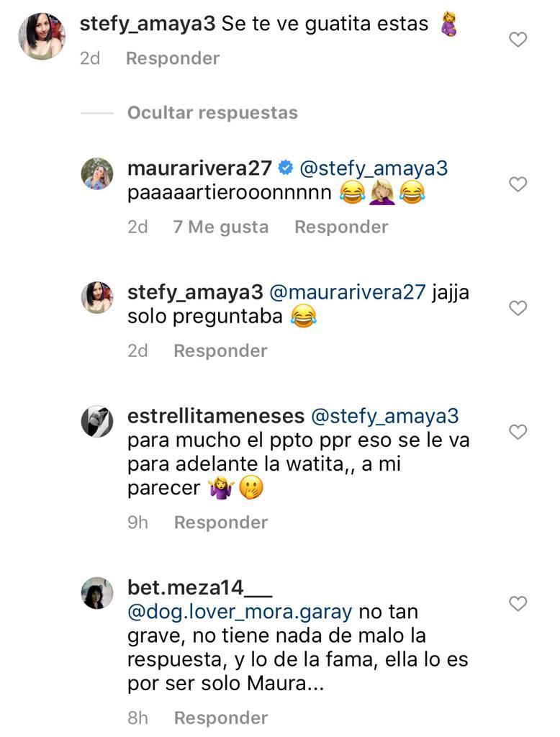560x737 pixels.
Task: Open estrellitameneses's profile picture
Action: (x=98, y=421)
